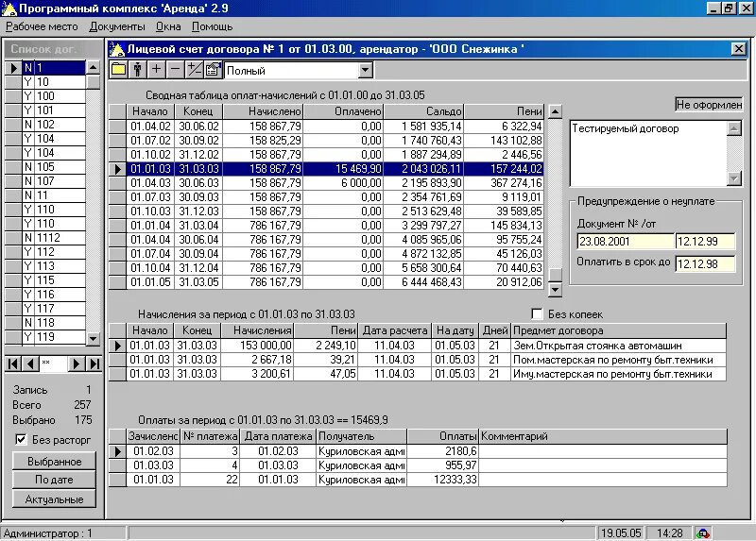Image resolution: width=756 pixels, height=541 pixels.
Task: Click row indicator of 01.01.03 summary row
Action: coord(117,169)
